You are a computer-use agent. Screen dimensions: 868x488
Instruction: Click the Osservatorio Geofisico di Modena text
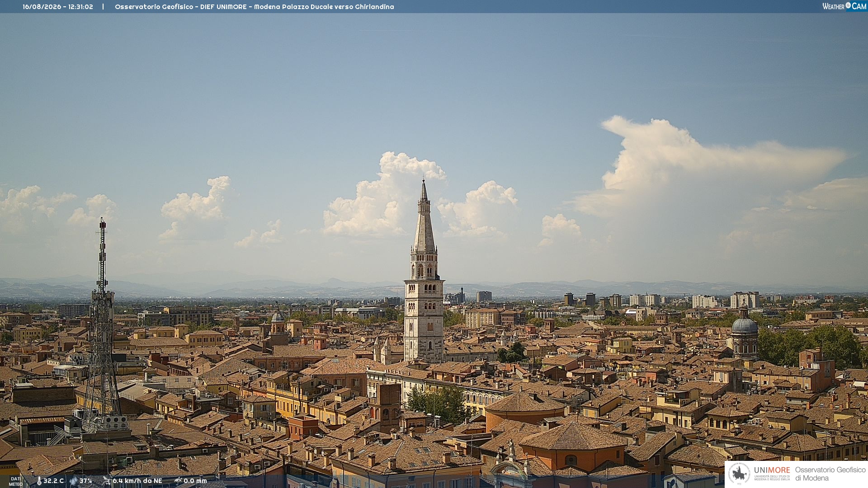(x=830, y=474)
